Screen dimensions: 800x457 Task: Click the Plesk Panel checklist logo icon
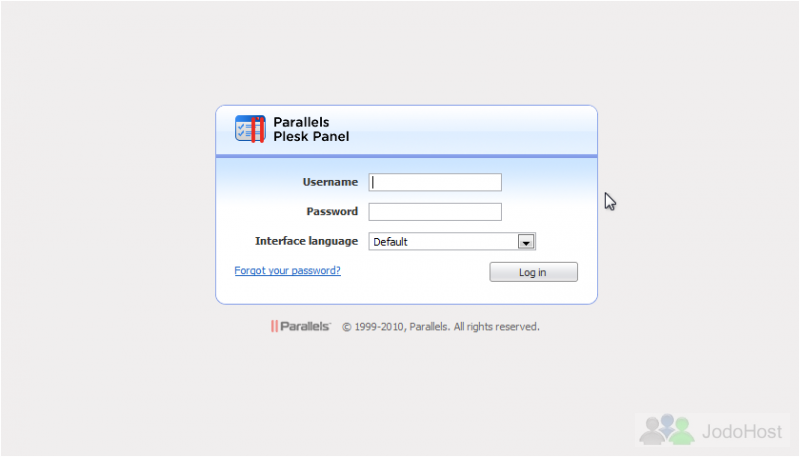pyautogui.click(x=250, y=129)
